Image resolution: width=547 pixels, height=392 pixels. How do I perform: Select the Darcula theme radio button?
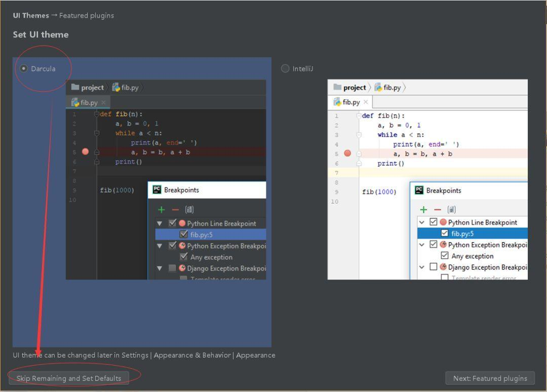[23, 68]
